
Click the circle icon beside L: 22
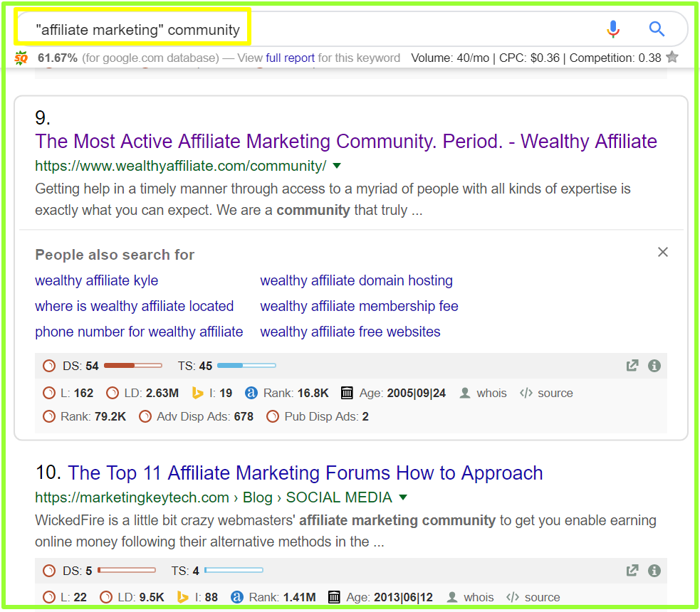pos(49,597)
